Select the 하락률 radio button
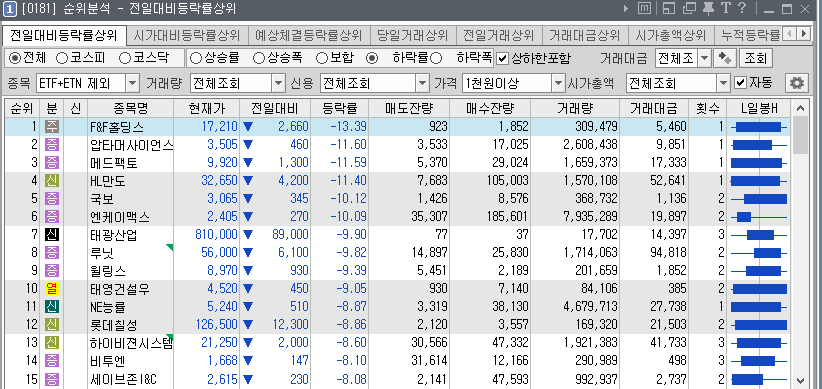This screenshot has height=389, width=822. pos(372,58)
